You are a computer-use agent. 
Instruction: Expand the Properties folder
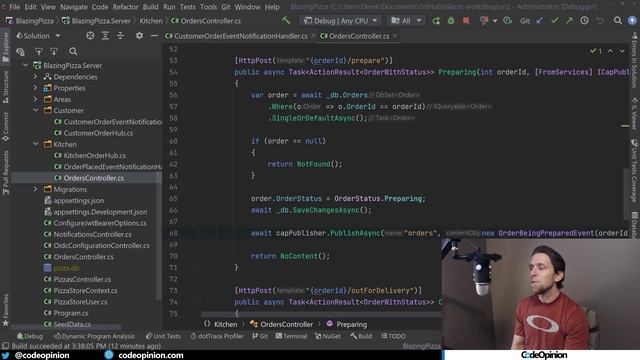(36, 88)
